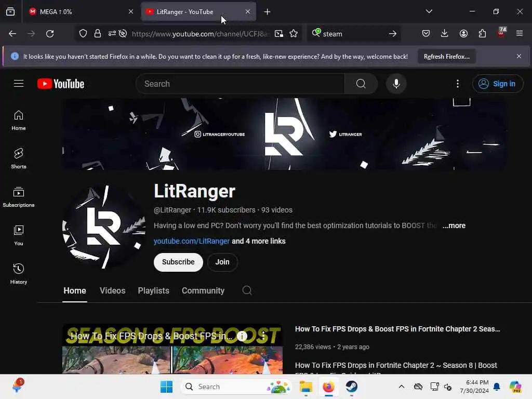
Task: Open Shorts in the sidebar
Action: click(19, 159)
